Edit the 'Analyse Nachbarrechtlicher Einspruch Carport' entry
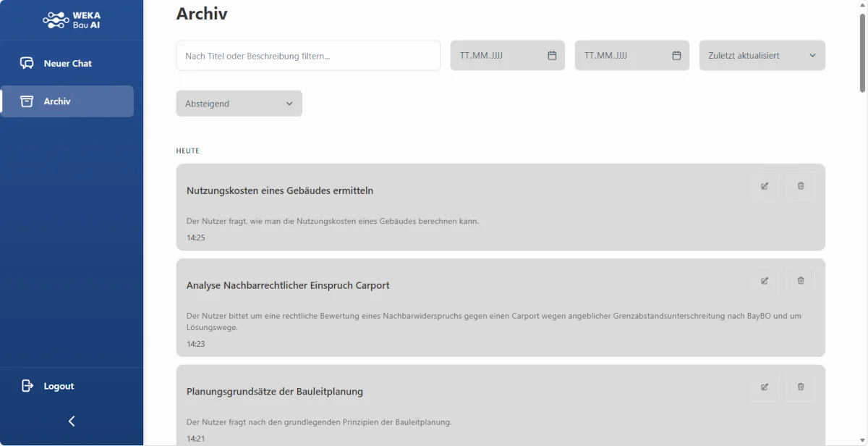868x446 pixels. pos(765,281)
